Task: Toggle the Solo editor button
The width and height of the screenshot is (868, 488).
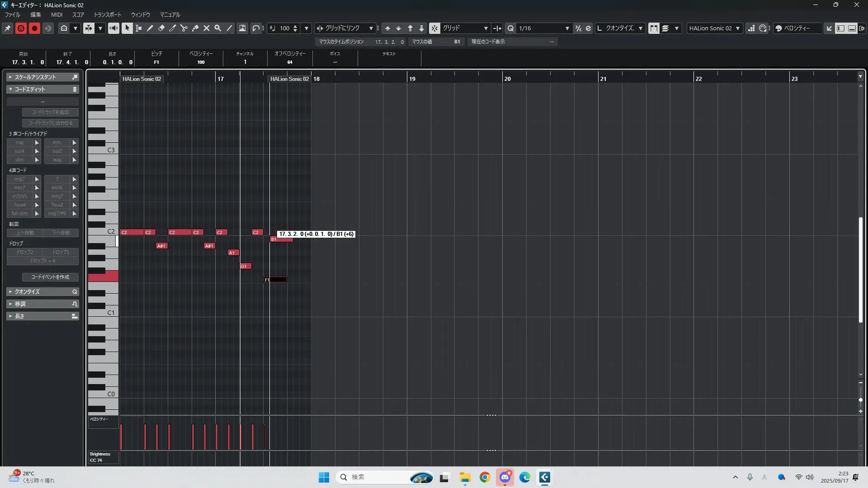Action: point(21,28)
